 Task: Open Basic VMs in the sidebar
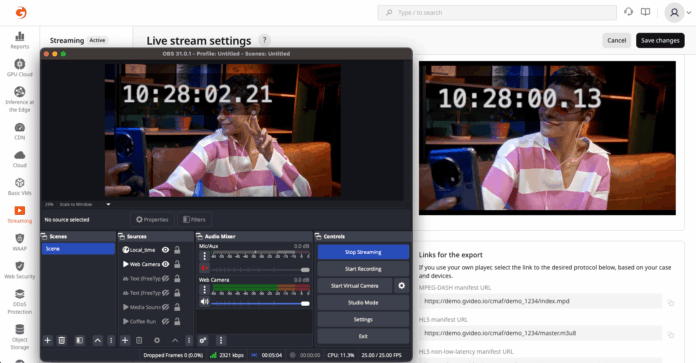tap(20, 186)
